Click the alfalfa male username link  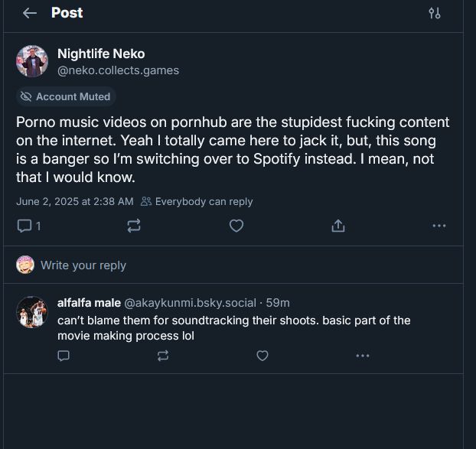click(x=88, y=303)
